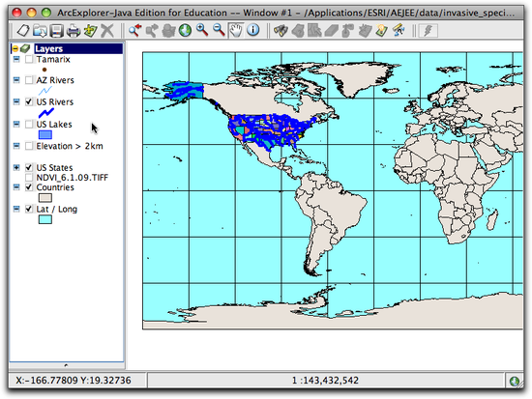Collapse the US Lakes legend
Image resolution: width=532 pixels, height=399 pixels.
click(16, 124)
